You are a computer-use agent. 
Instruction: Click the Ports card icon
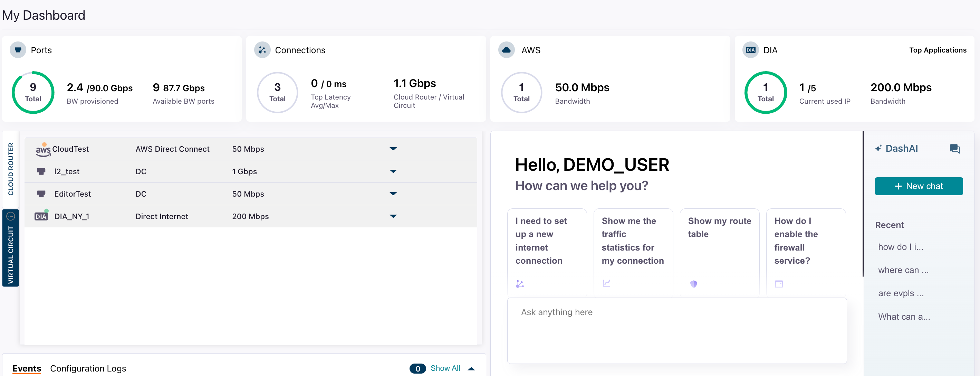pyautogui.click(x=18, y=50)
